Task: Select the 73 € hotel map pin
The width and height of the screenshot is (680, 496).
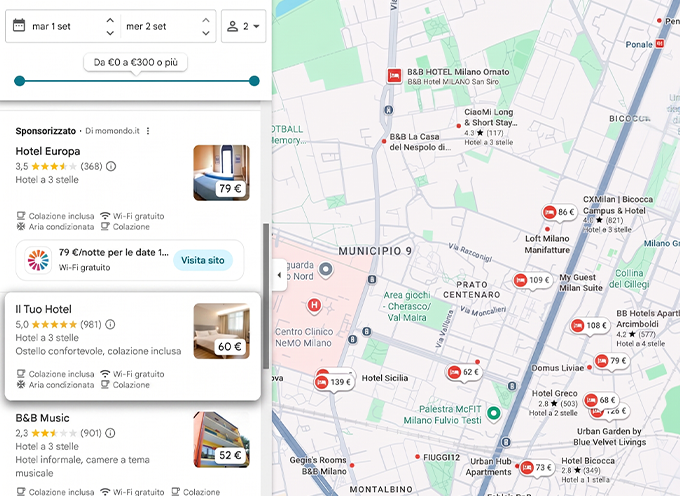Action: click(537, 468)
